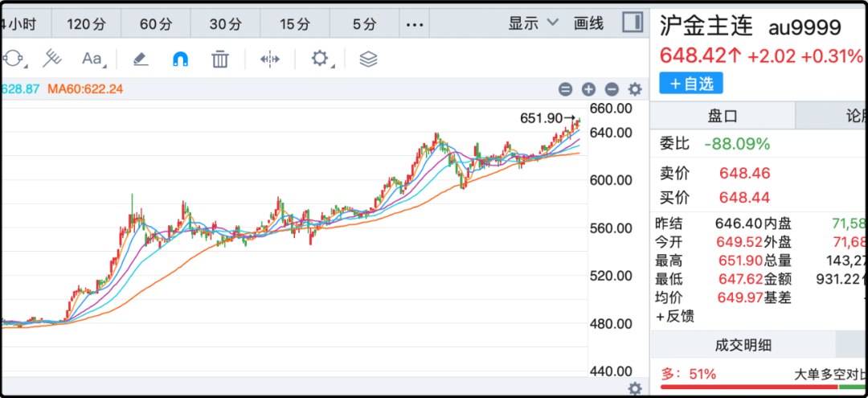Delete drawings with the trash icon

[x=220, y=59]
